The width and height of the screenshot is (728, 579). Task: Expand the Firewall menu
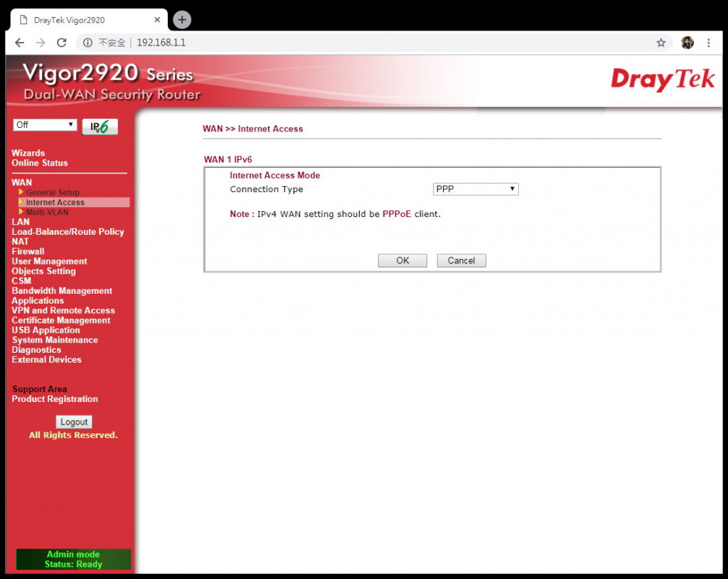pos(28,251)
